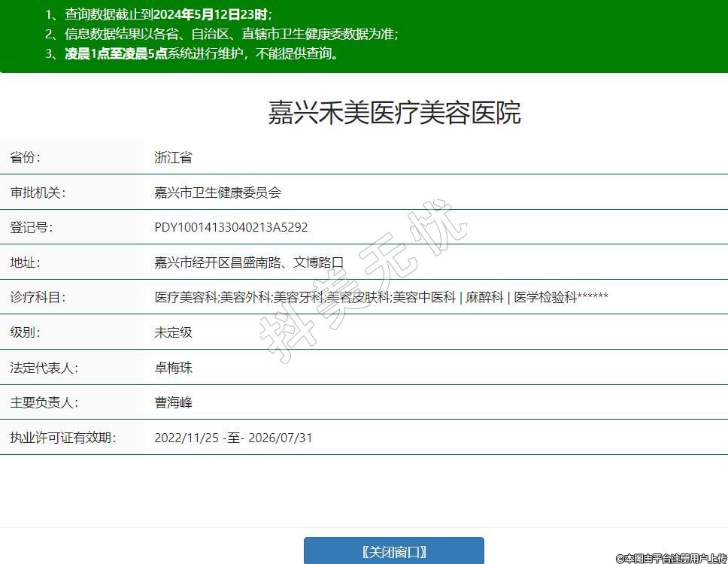Click the 登记号 row label
This screenshot has height=564, width=728.
pyautogui.click(x=31, y=227)
